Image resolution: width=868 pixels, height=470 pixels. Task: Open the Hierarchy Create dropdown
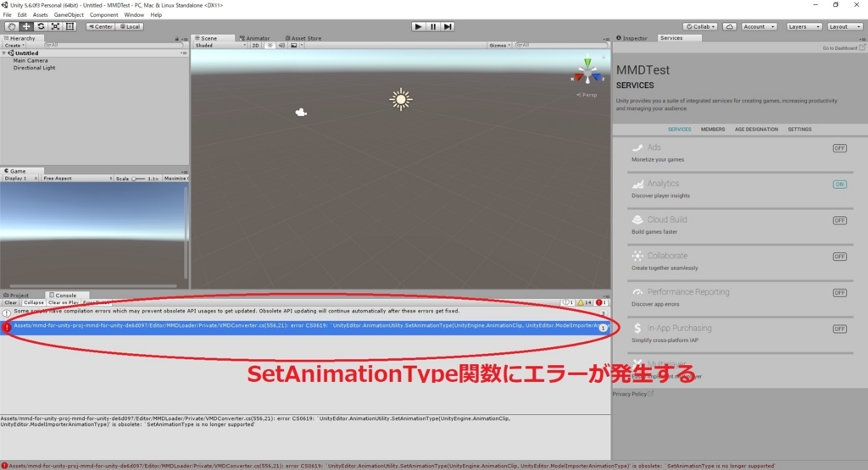[15, 46]
